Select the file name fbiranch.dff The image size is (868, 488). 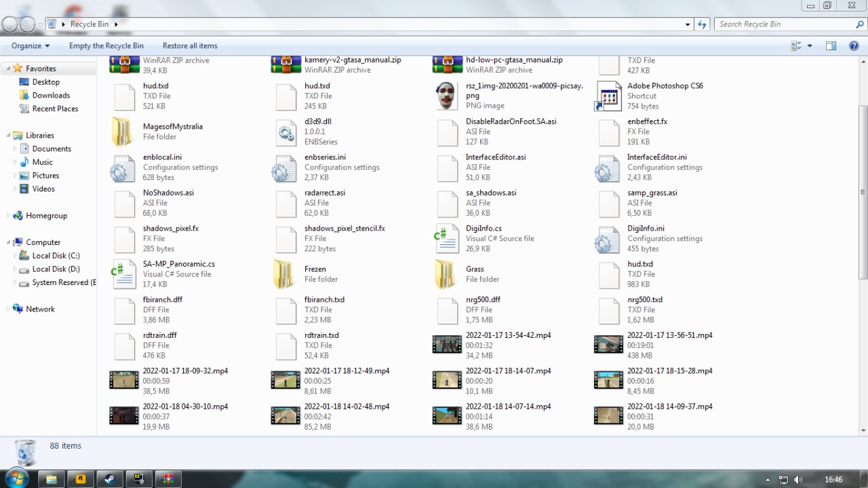tap(162, 299)
